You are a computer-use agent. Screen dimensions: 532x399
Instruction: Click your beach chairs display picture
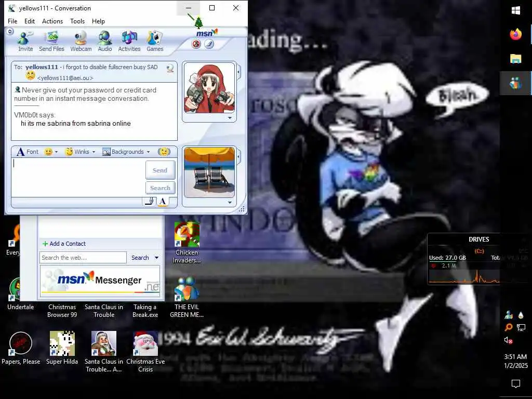pyautogui.click(x=209, y=172)
